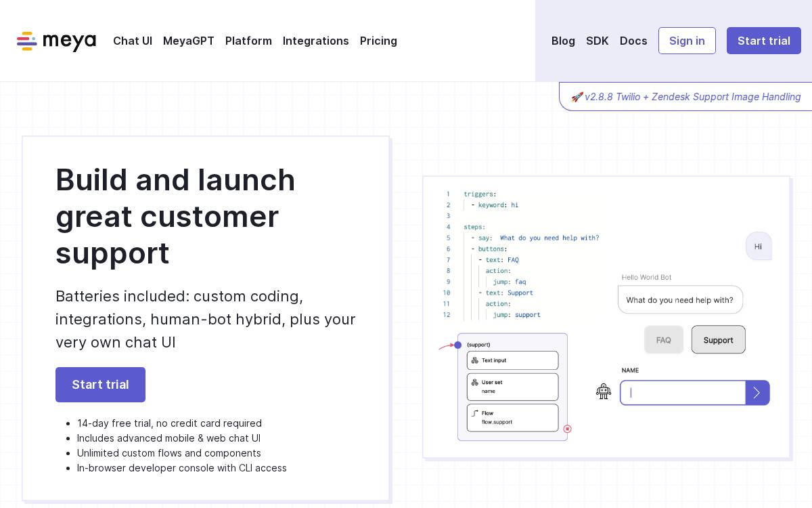Select the Text input flow node
Screen dimensions: 812x508
512,360
